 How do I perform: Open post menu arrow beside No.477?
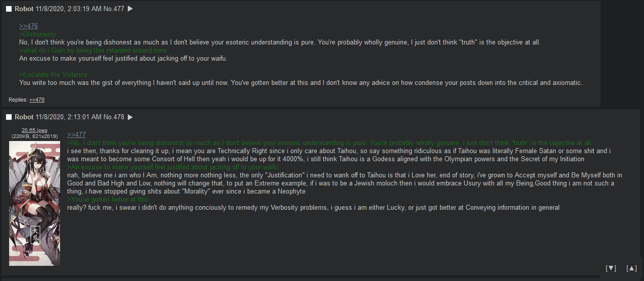(130, 9)
